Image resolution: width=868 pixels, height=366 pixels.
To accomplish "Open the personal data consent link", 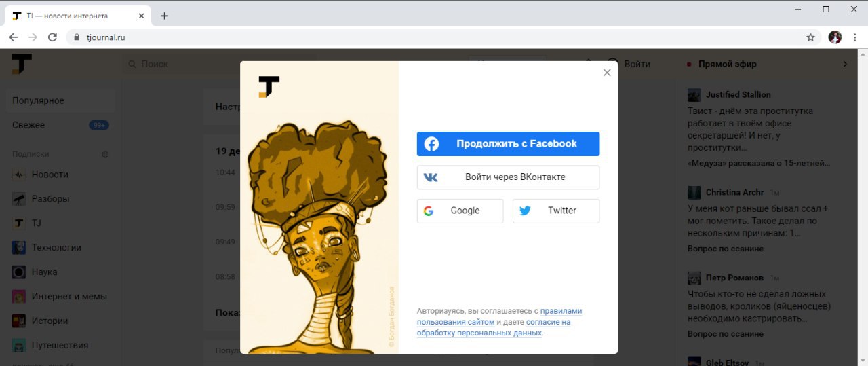I will (494, 327).
